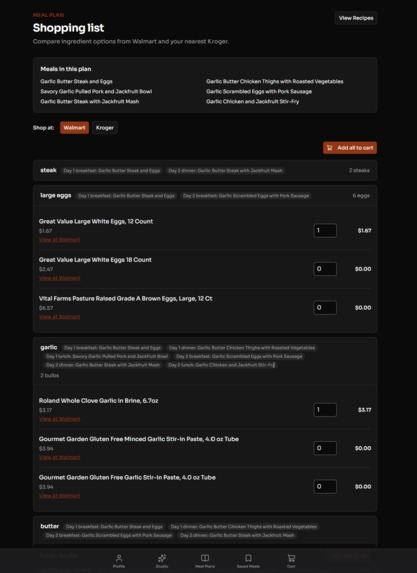Image resolution: width=417 pixels, height=573 pixels.
Task: Select Walmart as the store
Action: click(x=74, y=128)
